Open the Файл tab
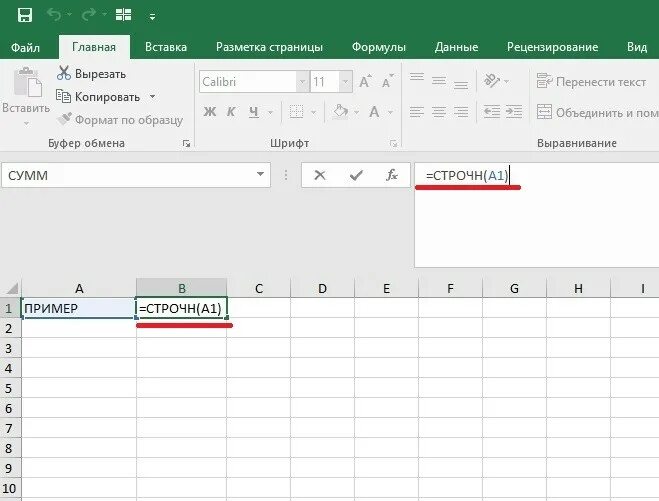659x501 pixels. pyautogui.click(x=25, y=47)
